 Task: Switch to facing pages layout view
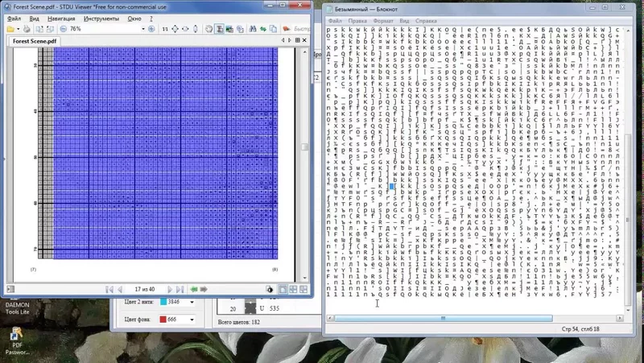(x=293, y=290)
